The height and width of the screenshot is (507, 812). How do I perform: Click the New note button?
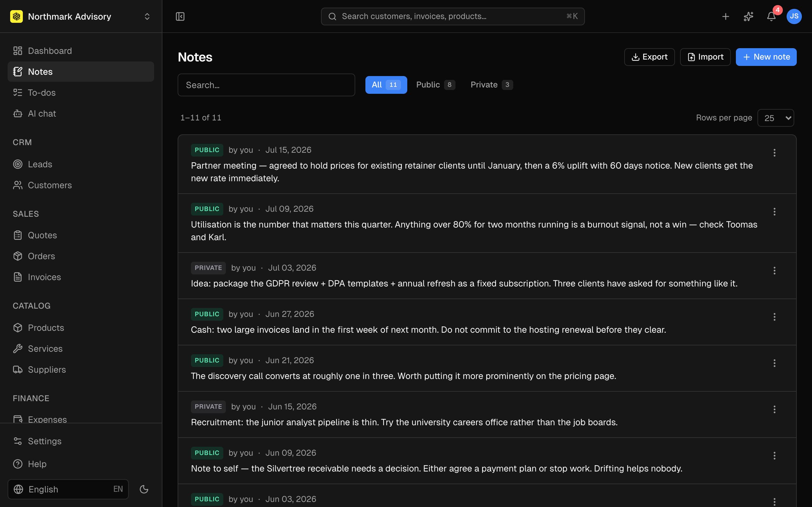766,57
